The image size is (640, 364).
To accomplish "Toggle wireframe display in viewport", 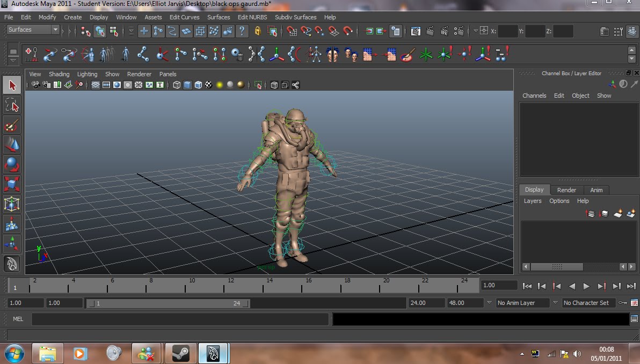I will [177, 85].
